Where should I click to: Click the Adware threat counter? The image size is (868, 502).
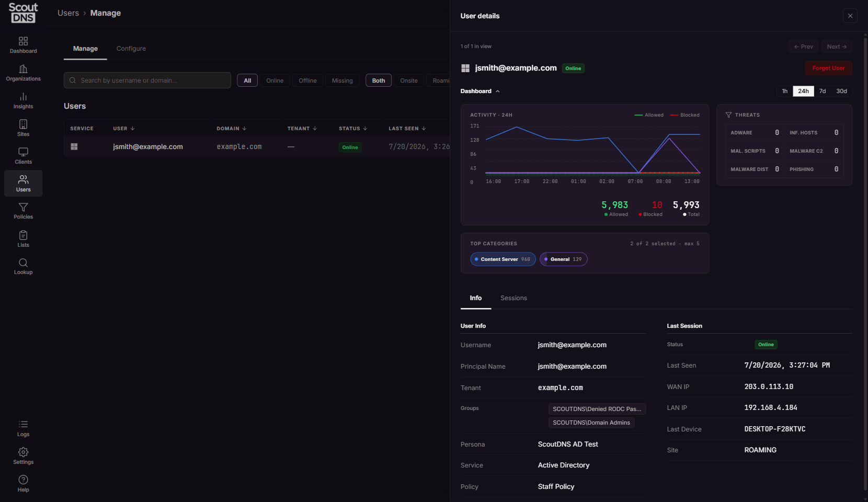(755, 133)
